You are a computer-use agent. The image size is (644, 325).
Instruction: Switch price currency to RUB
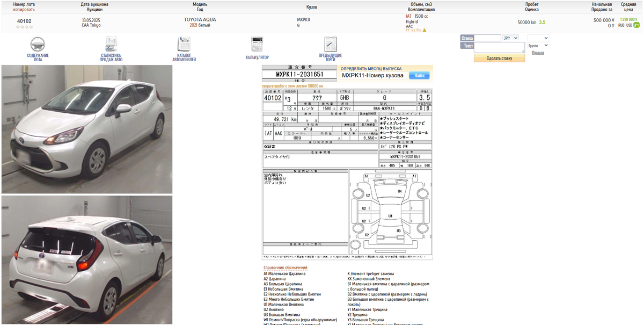(x=621, y=25)
